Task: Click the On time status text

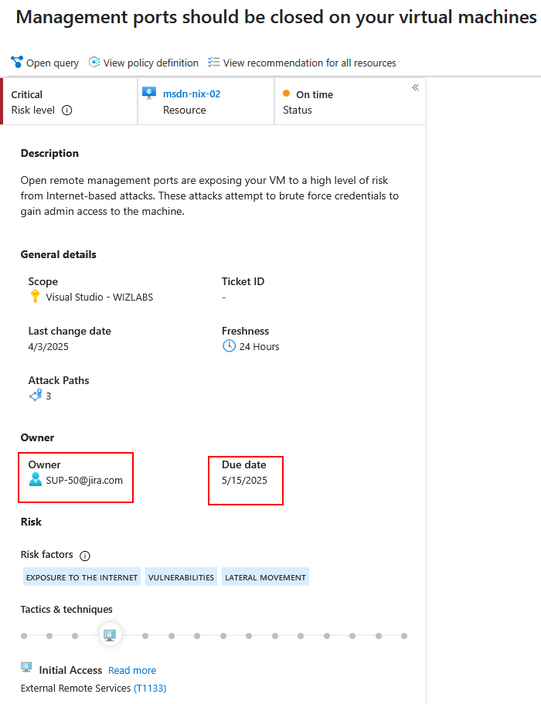Action: (314, 94)
